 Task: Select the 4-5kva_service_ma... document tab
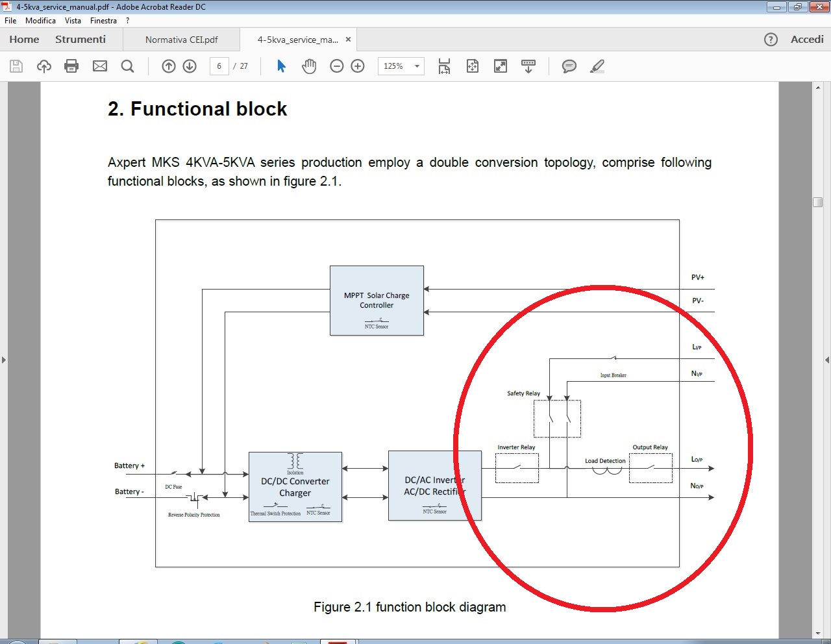coord(298,40)
